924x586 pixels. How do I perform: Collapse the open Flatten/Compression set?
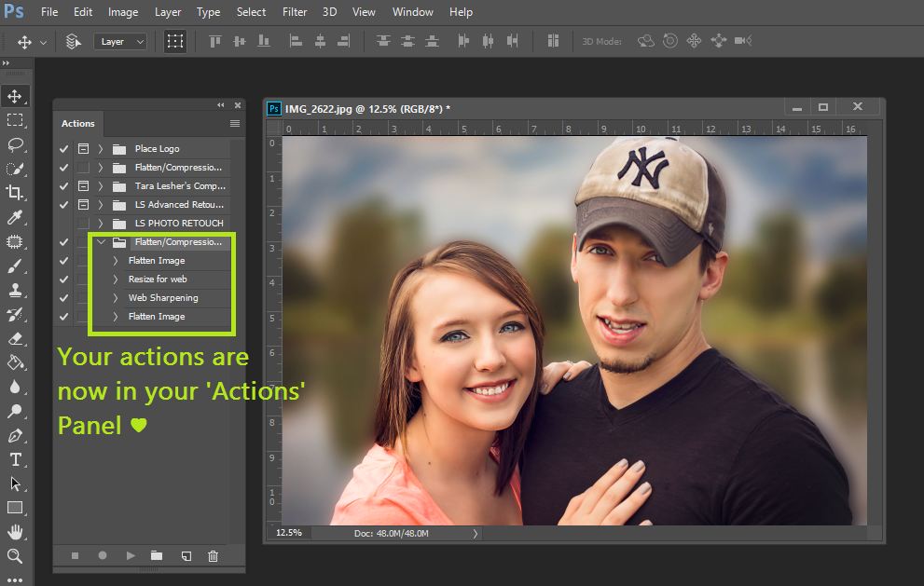click(101, 242)
